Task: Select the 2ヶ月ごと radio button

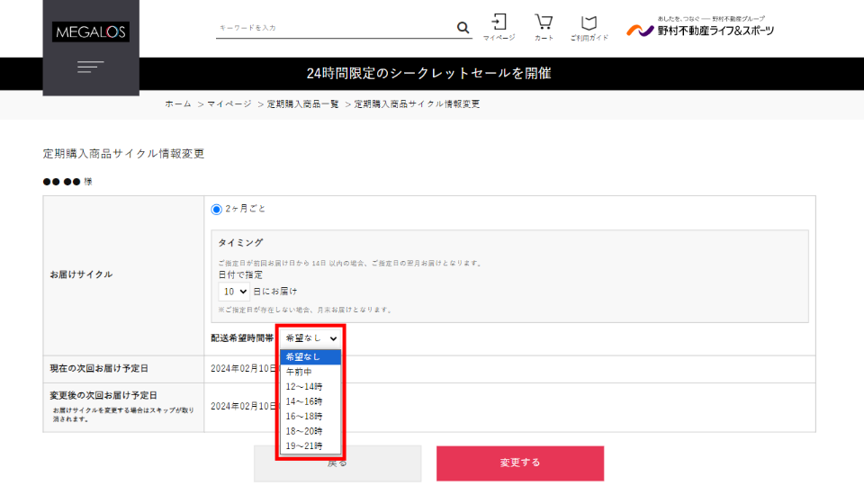Action: point(216,209)
